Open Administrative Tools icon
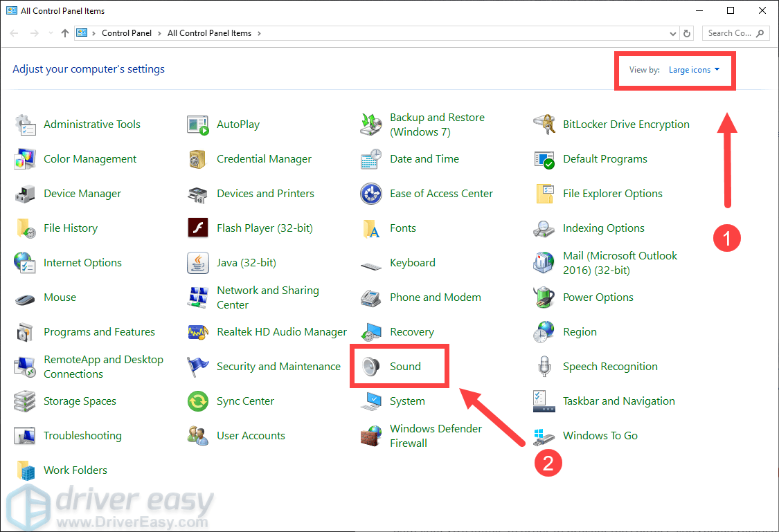779x532 pixels. pyautogui.click(x=25, y=125)
